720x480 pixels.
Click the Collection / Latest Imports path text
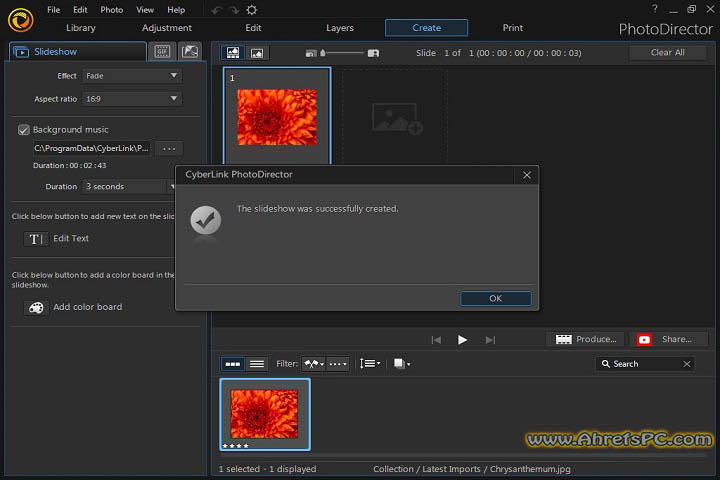click(472, 469)
